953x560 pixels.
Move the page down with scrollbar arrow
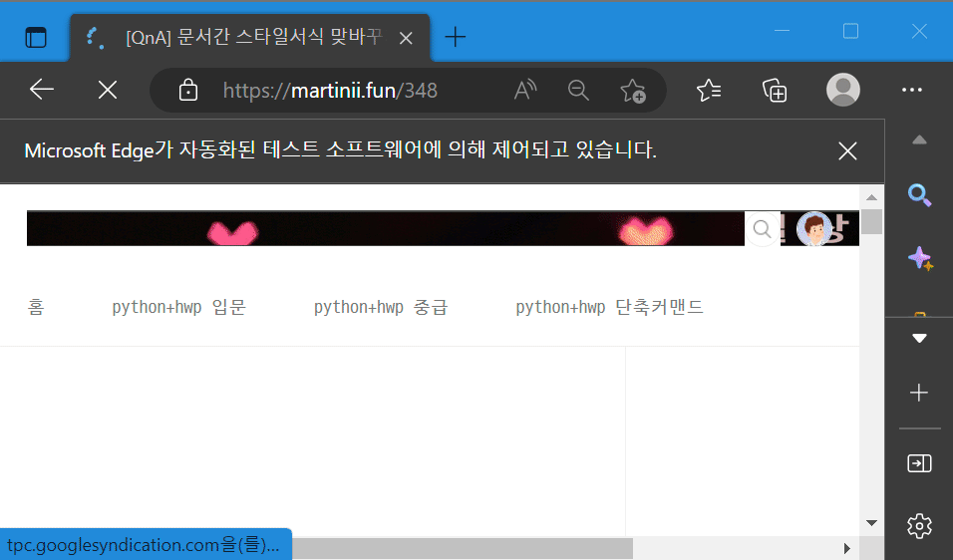pyautogui.click(x=871, y=523)
